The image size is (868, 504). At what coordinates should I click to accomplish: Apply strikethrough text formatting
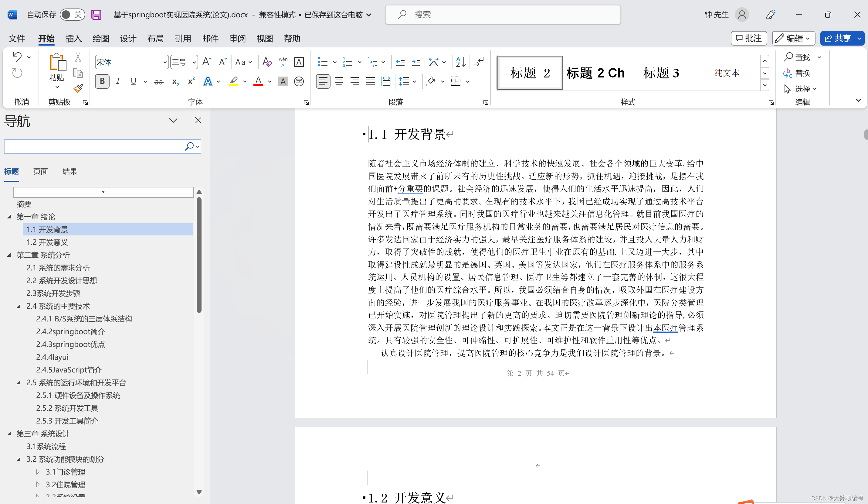[158, 82]
